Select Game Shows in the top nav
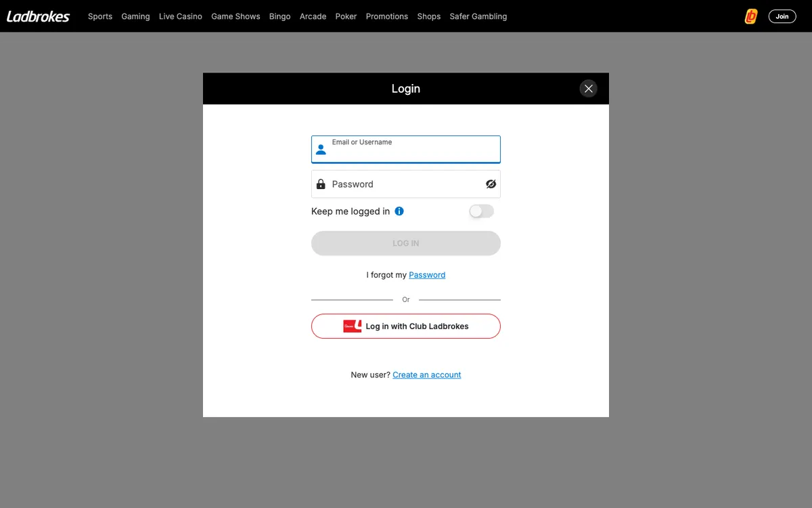Image resolution: width=812 pixels, height=508 pixels. tap(235, 16)
